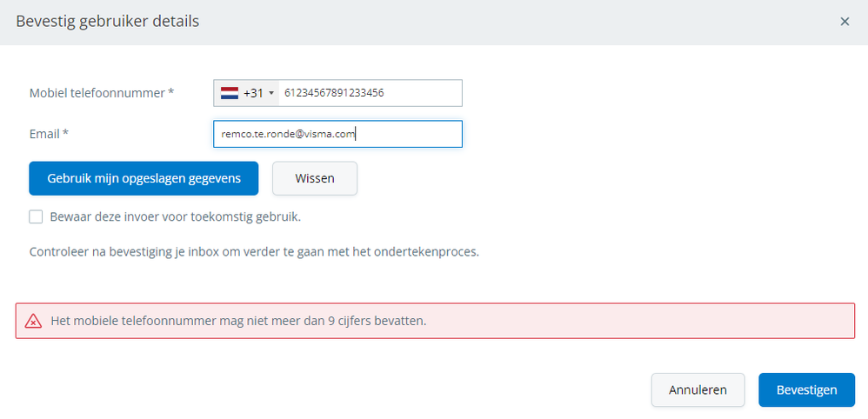
Task: Click the required asterisk beside Email
Action: [65, 133]
